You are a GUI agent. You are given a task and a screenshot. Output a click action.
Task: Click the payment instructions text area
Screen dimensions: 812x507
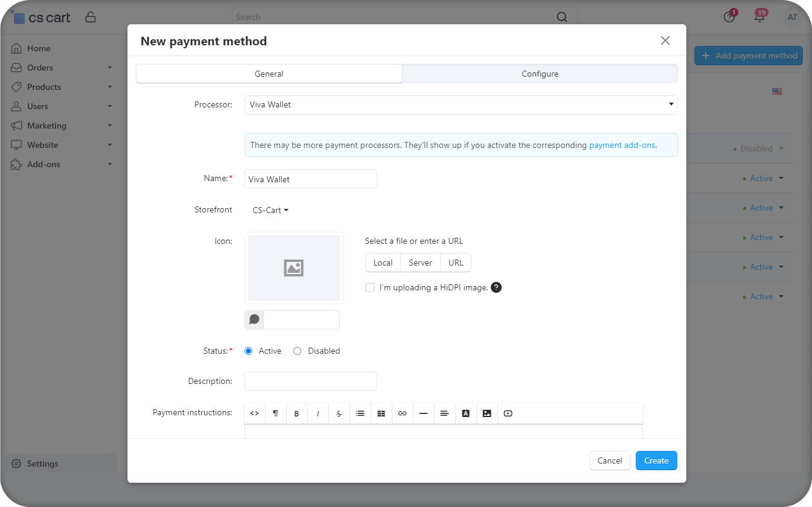[444, 431]
